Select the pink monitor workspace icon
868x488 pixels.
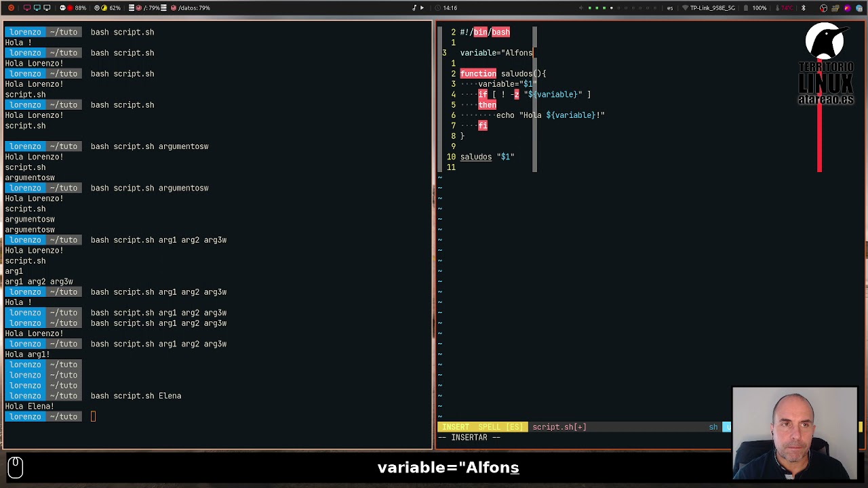27,8
